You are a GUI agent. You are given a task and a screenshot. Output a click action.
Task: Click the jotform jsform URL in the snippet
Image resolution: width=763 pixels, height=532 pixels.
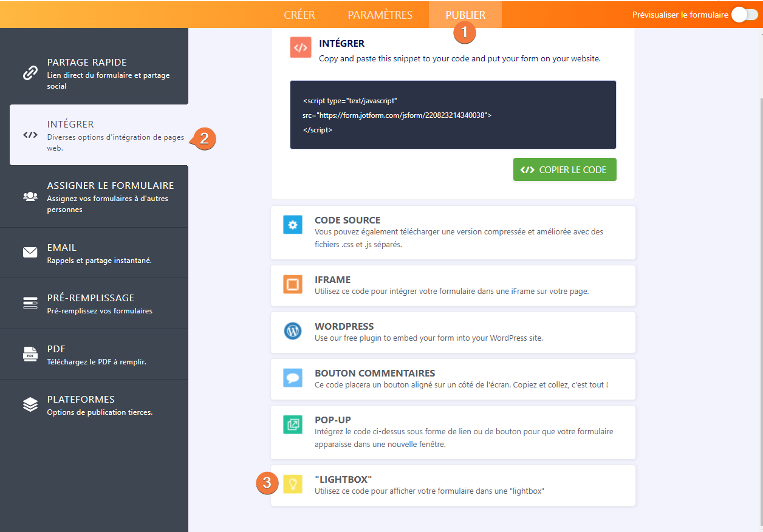(401, 115)
